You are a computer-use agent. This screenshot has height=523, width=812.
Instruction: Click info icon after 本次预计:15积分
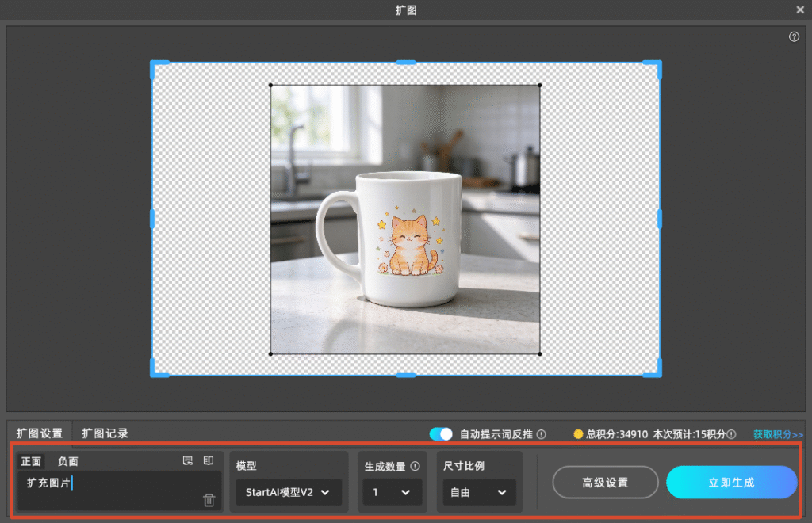(731, 434)
